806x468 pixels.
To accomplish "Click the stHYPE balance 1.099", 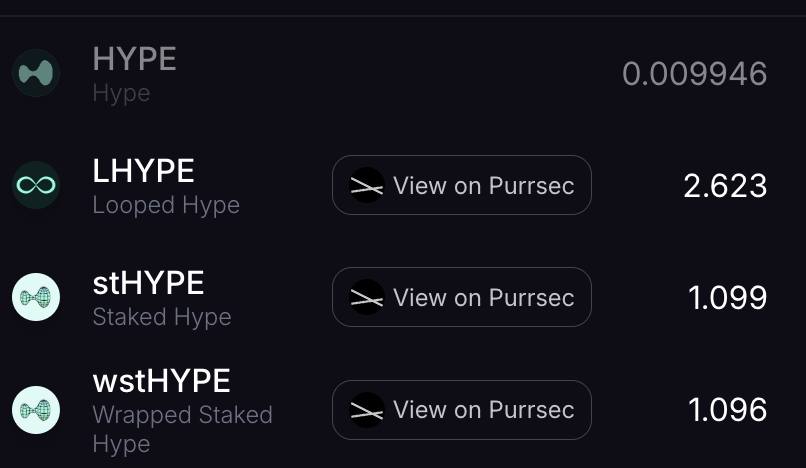I will [x=727, y=298].
